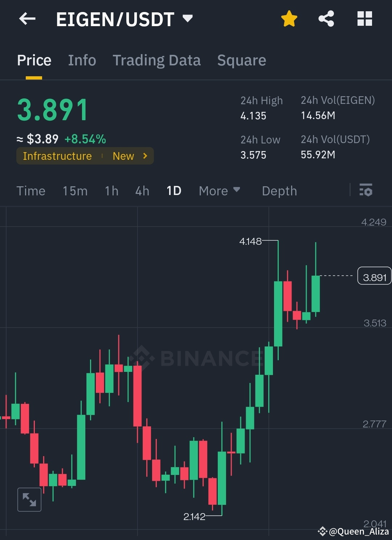The height and width of the screenshot is (540, 392).
Task: Open the Info tab
Action: tap(82, 60)
